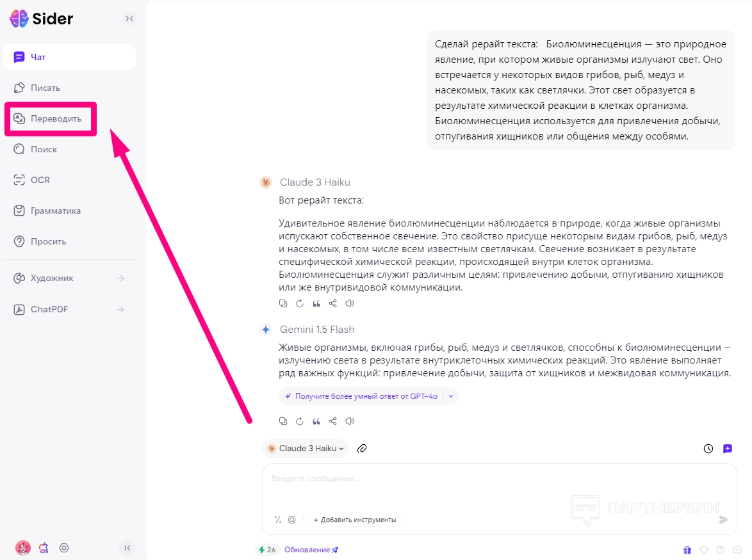Expand the Художник submenu arrow
Screen dimensions: 752x560
click(120, 278)
